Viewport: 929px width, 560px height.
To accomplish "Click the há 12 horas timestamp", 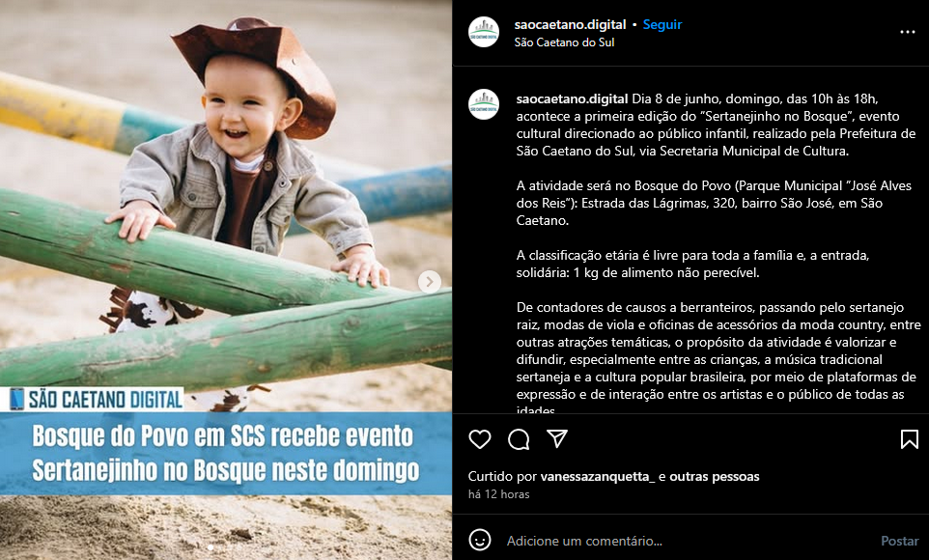I will [499, 494].
